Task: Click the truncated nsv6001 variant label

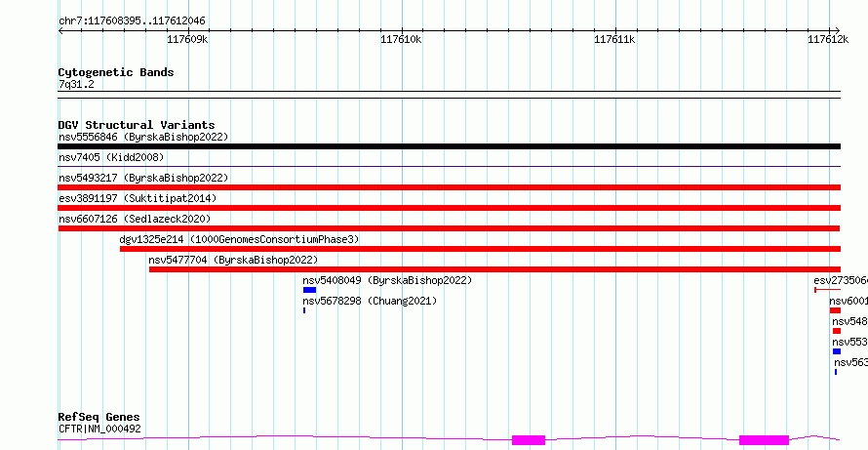Action: coord(848,301)
